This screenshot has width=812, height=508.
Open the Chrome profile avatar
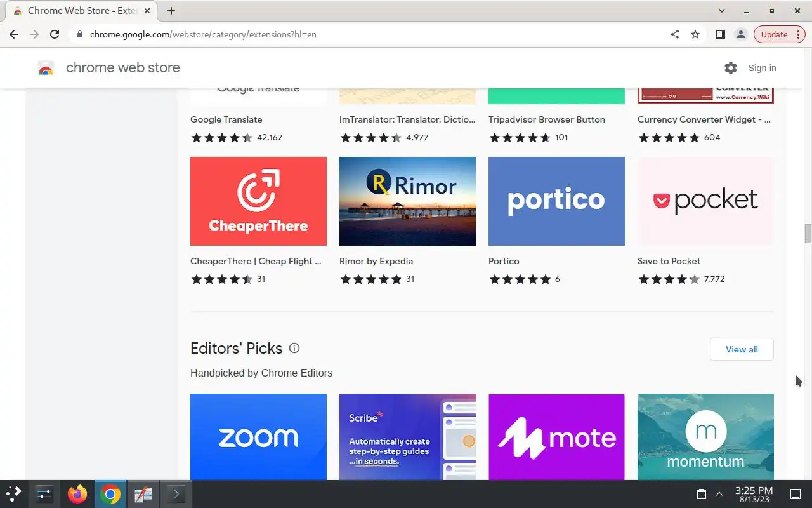[x=740, y=34]
